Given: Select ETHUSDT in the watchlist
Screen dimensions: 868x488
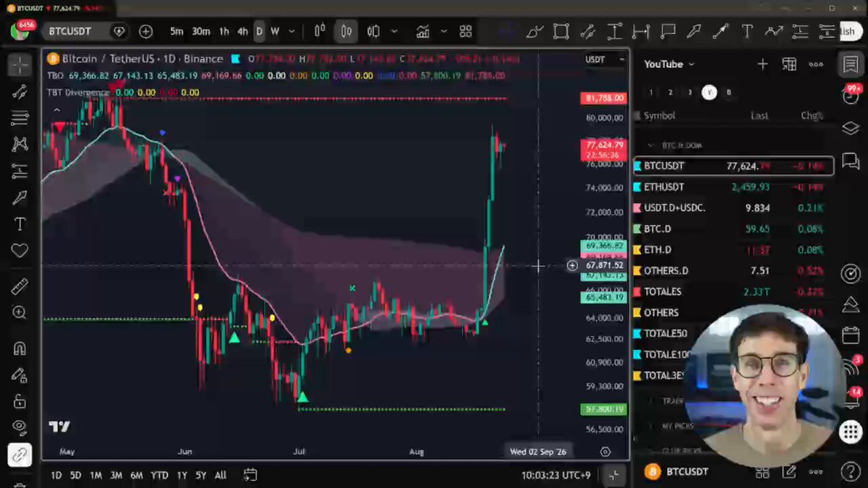Looking at the screenshot, I should (x=733, y=187).
